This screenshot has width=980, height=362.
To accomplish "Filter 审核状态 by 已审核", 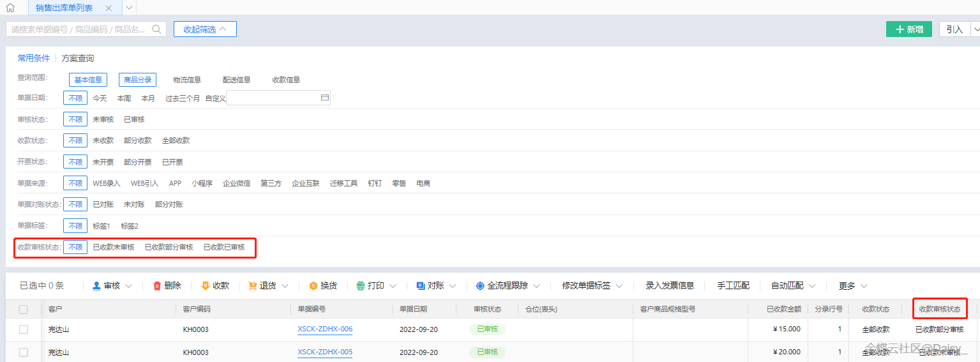I will tap(134, 119).
